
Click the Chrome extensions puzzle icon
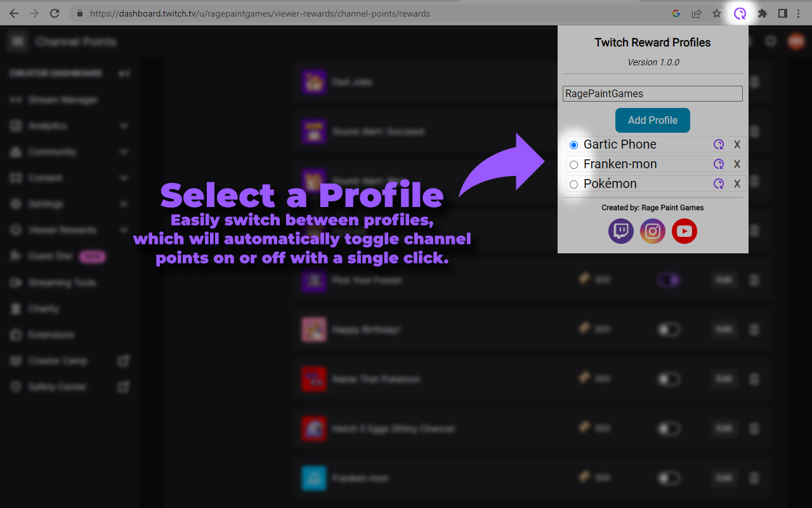tap(761, 13)
